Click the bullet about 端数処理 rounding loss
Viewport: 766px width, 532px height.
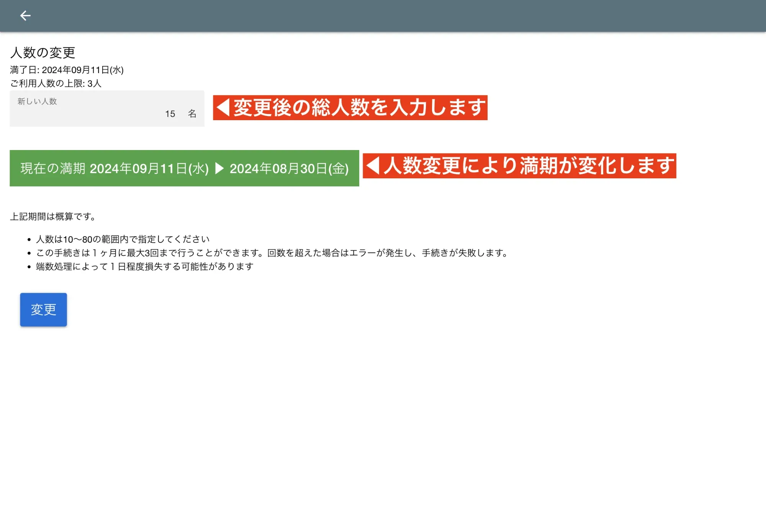145,267
